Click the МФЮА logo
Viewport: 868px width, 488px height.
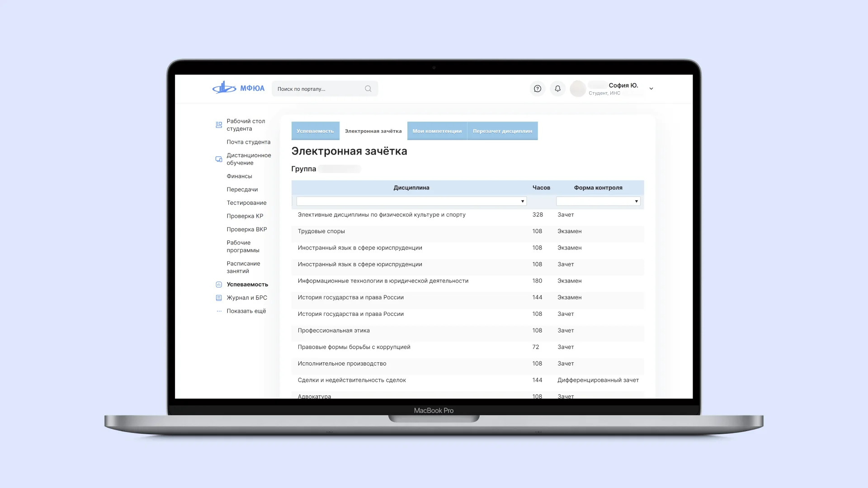(238, 88)
